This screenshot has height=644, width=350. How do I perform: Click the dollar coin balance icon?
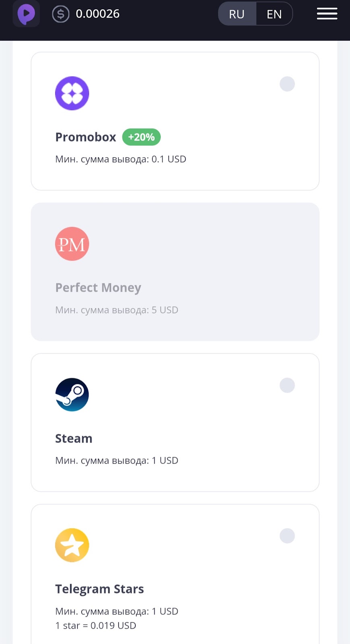point(61,14)
